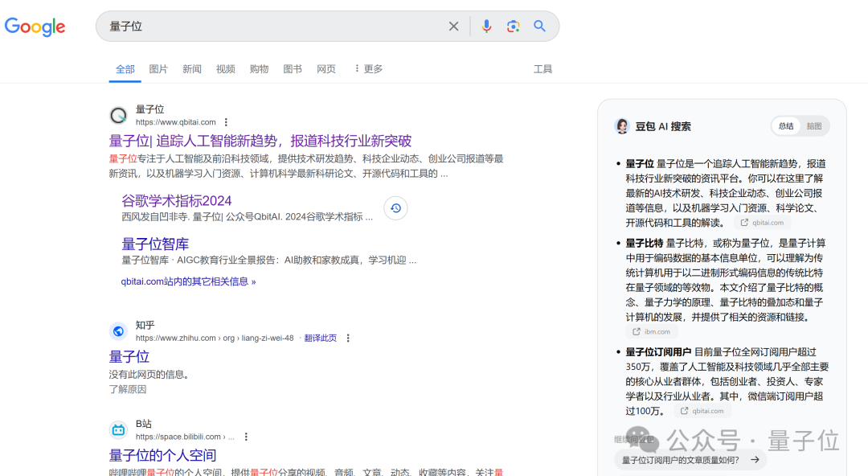This screenshot has width=868, height=476.
Task: Click the 知乎 result globe favicon
Action: click(118, 331)
